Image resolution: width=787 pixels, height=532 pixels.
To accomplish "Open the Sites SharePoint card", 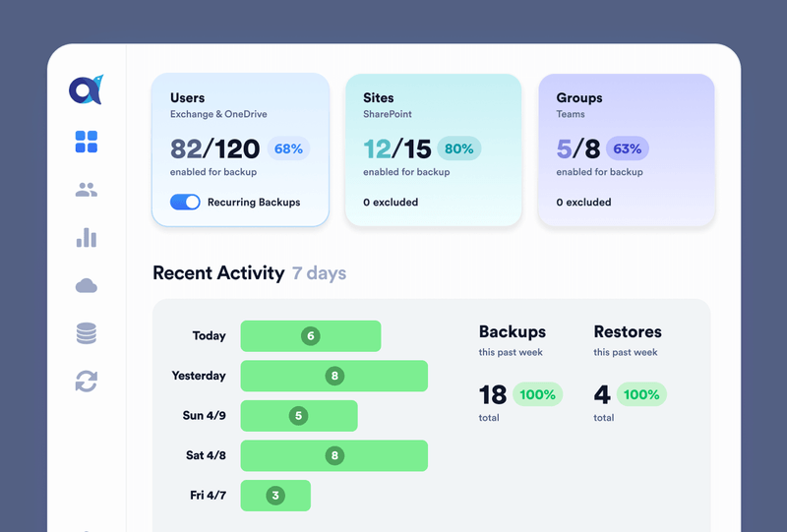I will 434,149.
